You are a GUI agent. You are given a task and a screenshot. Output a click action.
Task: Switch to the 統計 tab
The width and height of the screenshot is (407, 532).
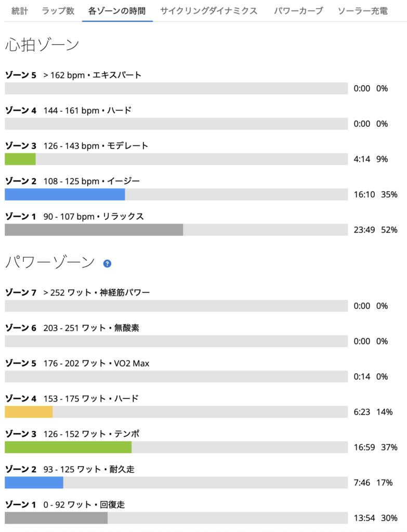coord(20,11)
